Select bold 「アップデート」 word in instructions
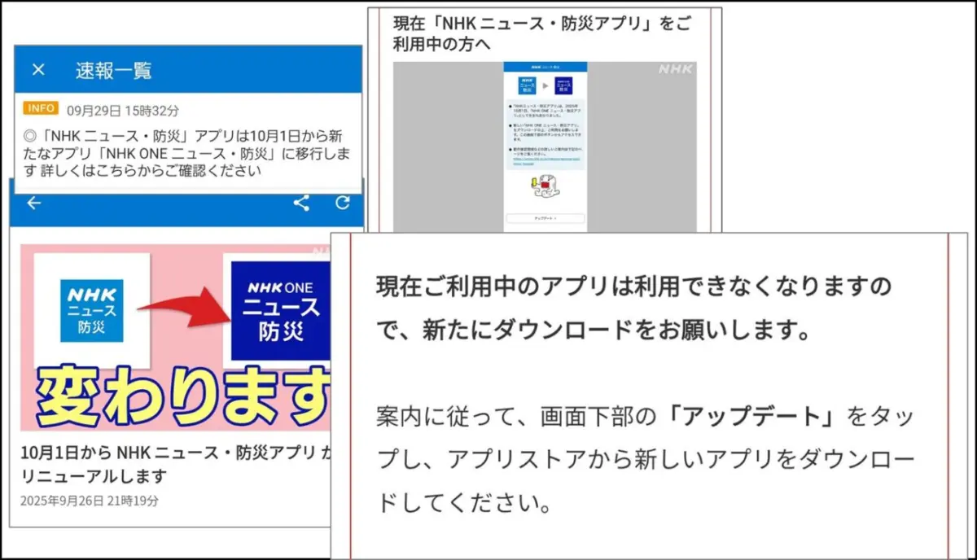 pyautogui.click(x=751, y=416)
